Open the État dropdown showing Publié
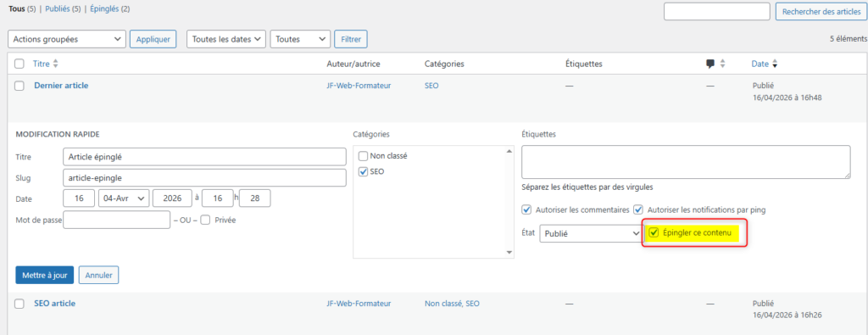Image resolution: width=868 pixels, height=335 pixels. tap(590, 233)
